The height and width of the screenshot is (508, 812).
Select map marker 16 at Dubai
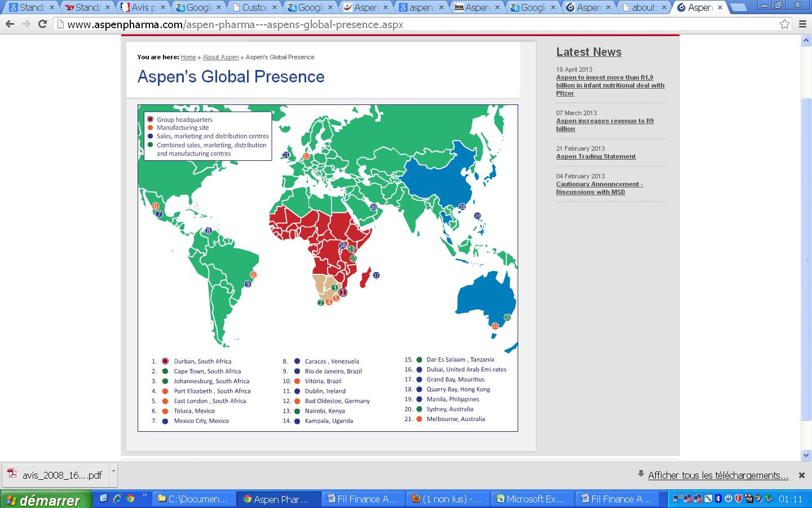(x=373, y=207)
